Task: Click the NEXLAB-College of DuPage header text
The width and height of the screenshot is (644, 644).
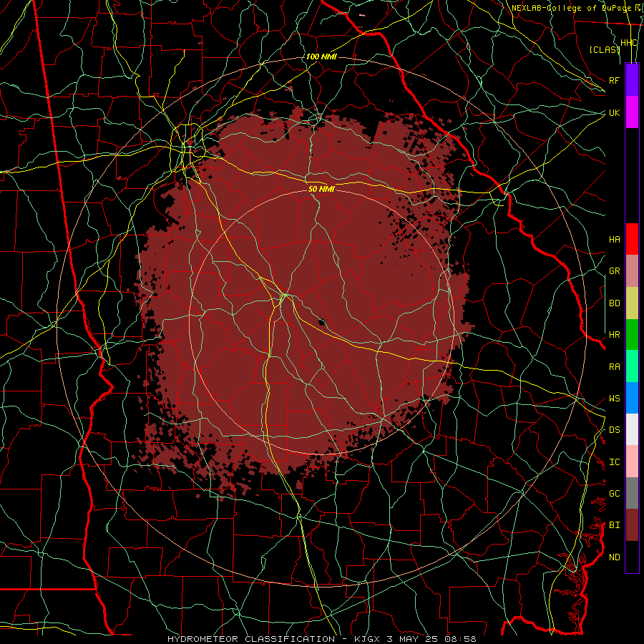Action: (572, 8)
